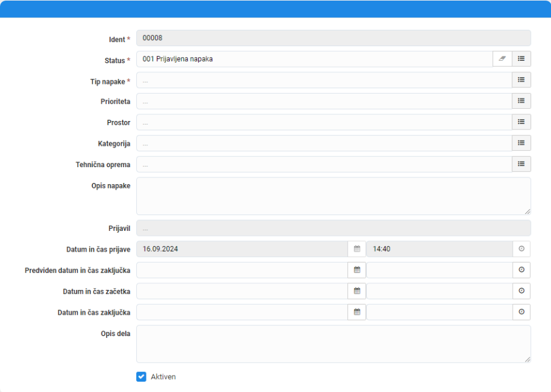Viewport: 551px width, 392px height.
Task: Open clock picker for Predviden datum in čas zaključka
Action: click(521, 270)
